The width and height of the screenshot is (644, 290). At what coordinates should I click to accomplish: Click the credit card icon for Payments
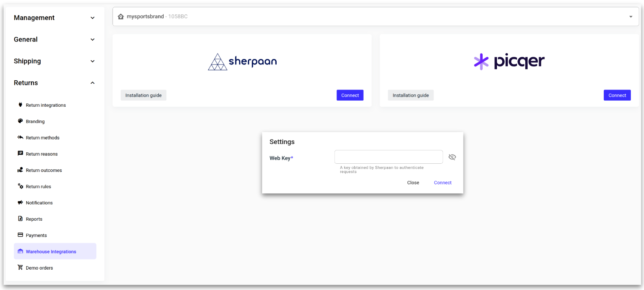pyautogui.click(x=20, y=235)
